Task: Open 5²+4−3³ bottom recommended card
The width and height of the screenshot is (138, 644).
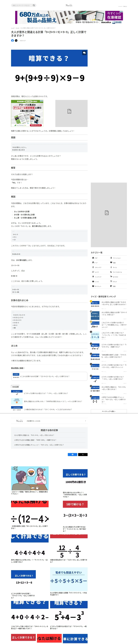Action: 69,615
